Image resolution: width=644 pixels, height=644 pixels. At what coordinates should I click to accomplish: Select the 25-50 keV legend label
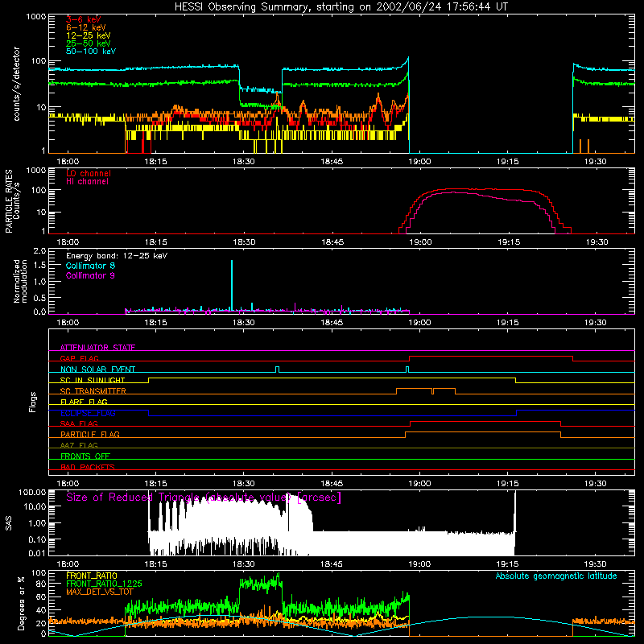click(89, 43)
